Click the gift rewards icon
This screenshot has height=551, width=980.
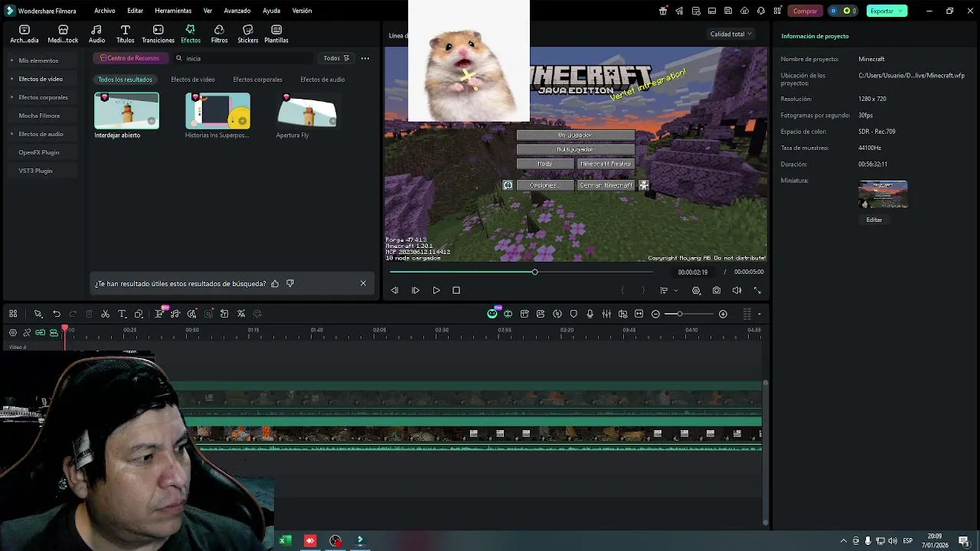click(663, 11)
